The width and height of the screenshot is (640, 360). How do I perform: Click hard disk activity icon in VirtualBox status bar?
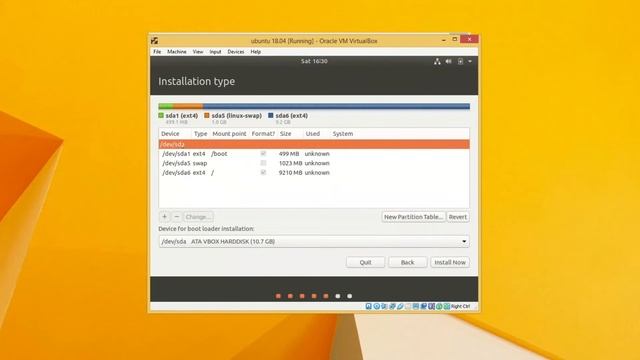point(369,306)
